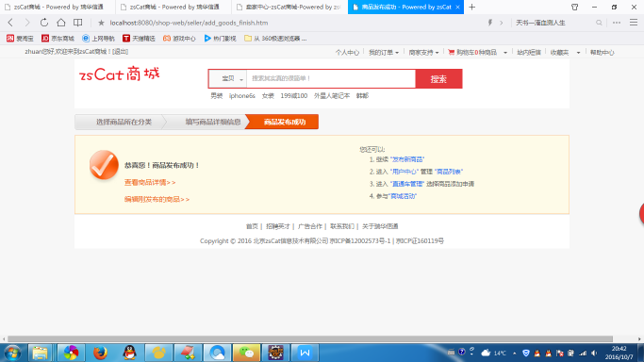Click the 首页 footer link

point(252,226)
